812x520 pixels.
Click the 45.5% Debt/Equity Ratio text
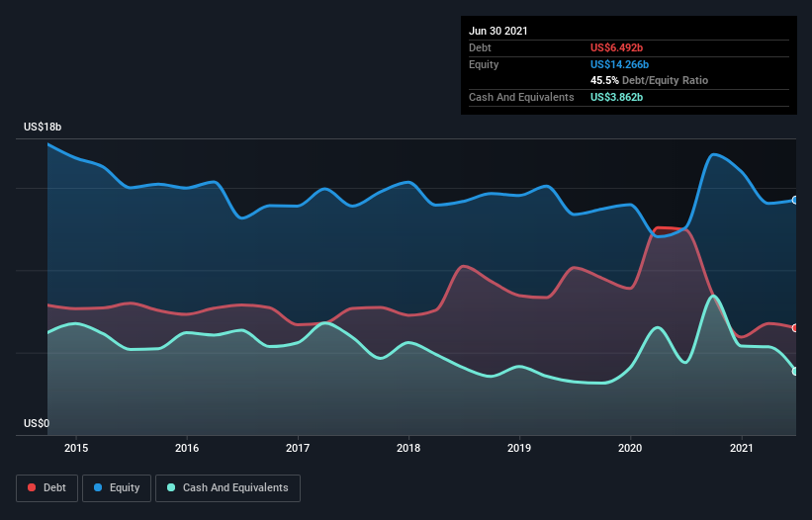click(x=650, y=81)
